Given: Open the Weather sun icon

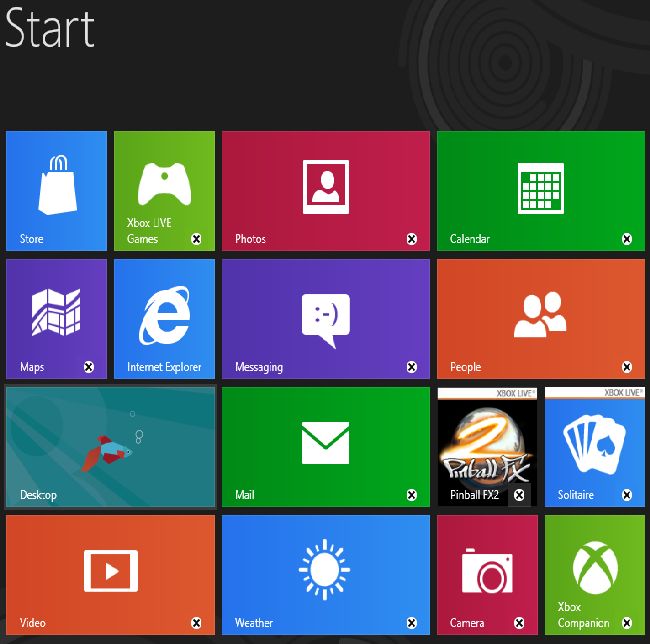Looking at the screenshot, I should tap(325, 569).
